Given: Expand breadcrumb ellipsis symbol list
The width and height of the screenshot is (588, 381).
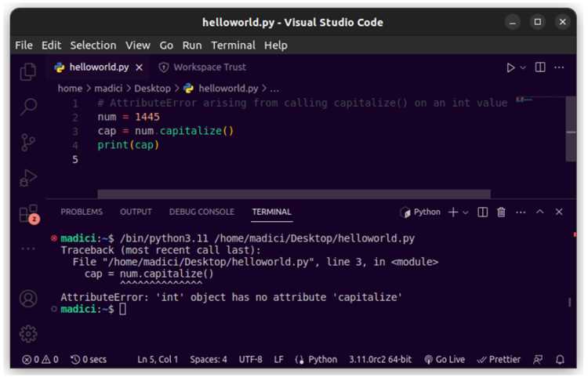Looking at the screenshot, I should 274,89.
